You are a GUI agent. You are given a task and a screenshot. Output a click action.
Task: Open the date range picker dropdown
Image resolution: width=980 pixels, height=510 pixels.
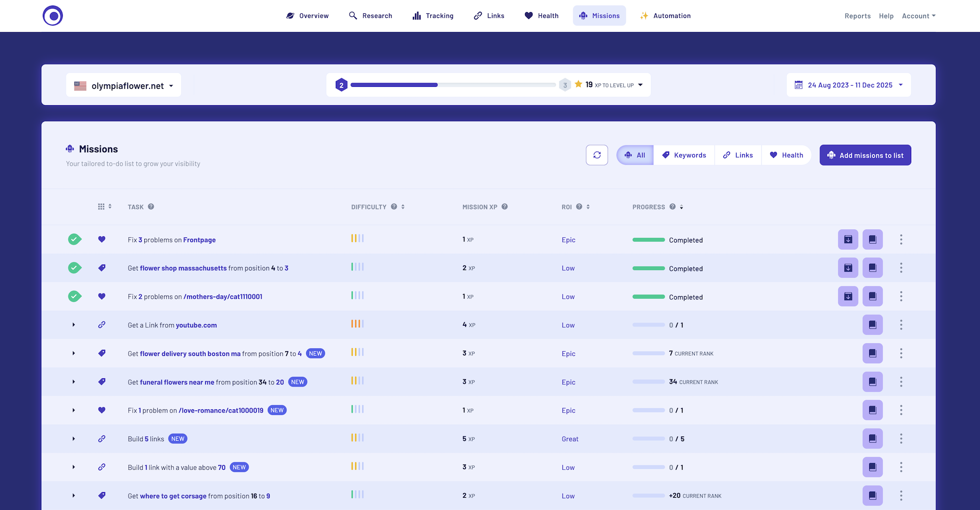tap(848, 85)
